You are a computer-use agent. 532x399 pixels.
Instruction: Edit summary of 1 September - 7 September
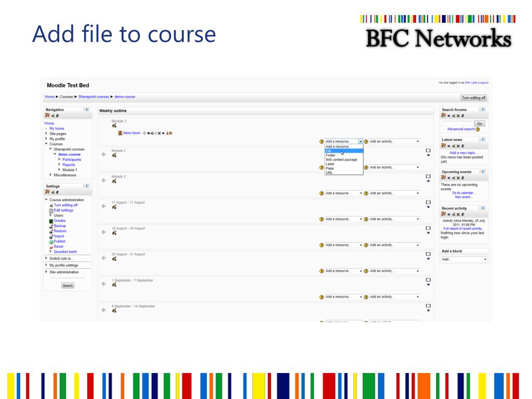pos(114,285)
